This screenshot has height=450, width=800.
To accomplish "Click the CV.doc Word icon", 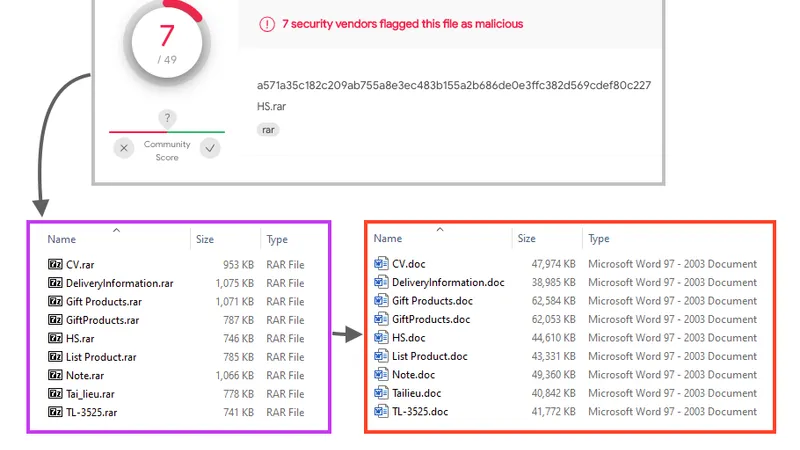I will click(381, 264).
